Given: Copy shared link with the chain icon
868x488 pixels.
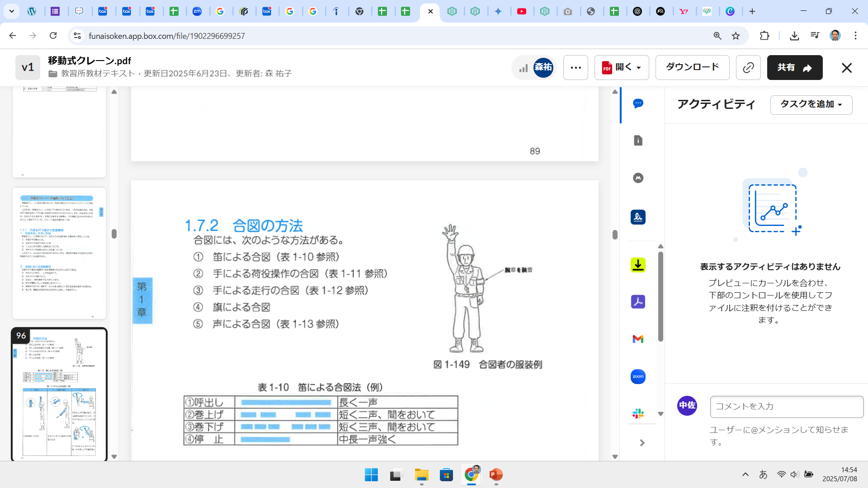Looking at the screenshot, I should 748,68.
